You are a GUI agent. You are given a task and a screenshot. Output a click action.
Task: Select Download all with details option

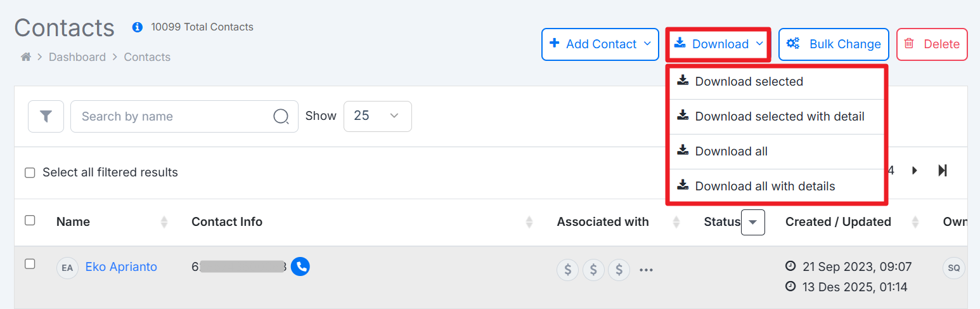pos(764,187)
